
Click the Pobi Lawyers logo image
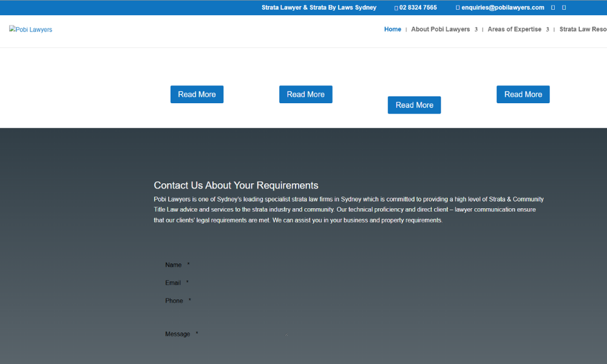point(31,30)
